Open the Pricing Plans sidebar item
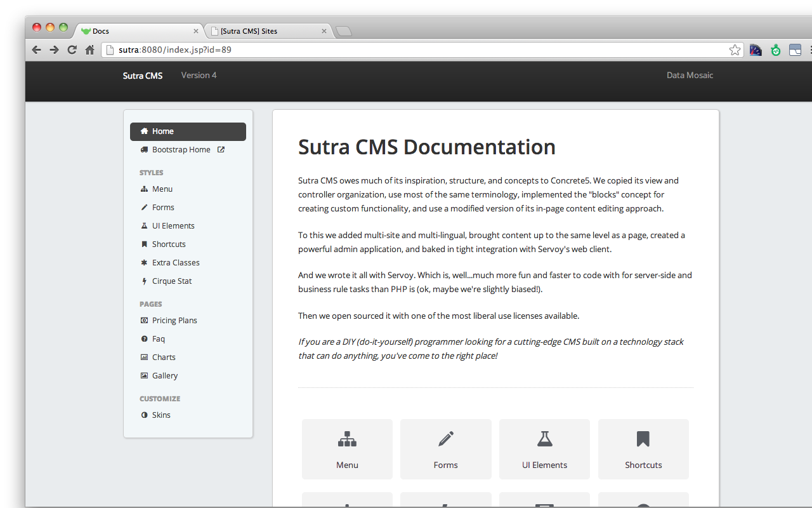The width and height of the screenshot is (812, 508). point(188,321)
